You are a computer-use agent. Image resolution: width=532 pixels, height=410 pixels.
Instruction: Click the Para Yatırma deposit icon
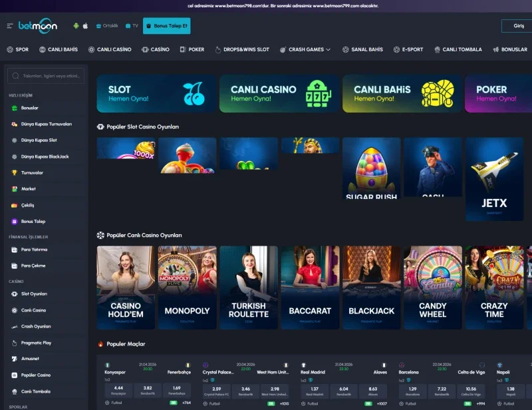(14, 250)
